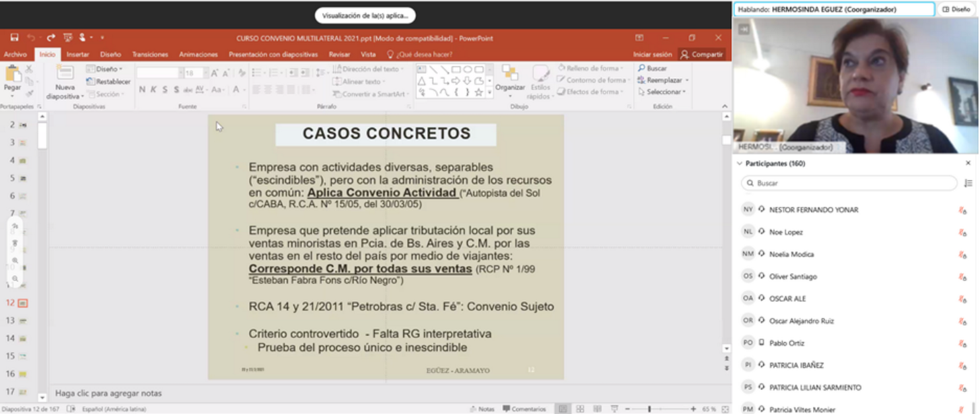Toggle italic (K) formatting
The height and width of the screenshot is (414, 980).
pyautogui.click(x=153, y=90)
